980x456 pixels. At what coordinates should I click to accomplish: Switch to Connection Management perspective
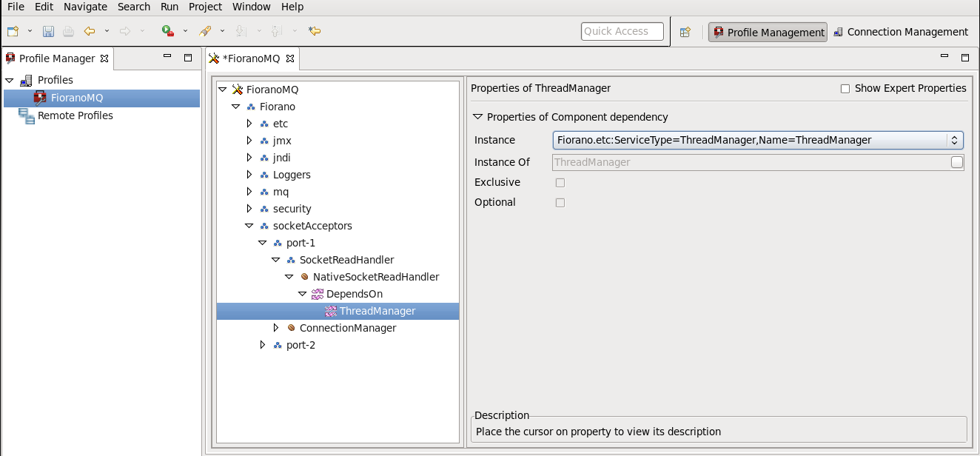(901, 32)
